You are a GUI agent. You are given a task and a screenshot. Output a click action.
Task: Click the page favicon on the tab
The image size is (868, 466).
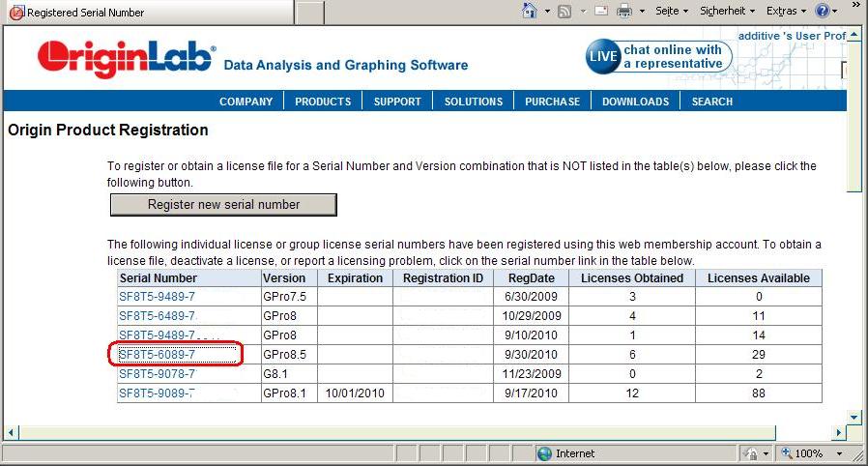coord(17,13)
